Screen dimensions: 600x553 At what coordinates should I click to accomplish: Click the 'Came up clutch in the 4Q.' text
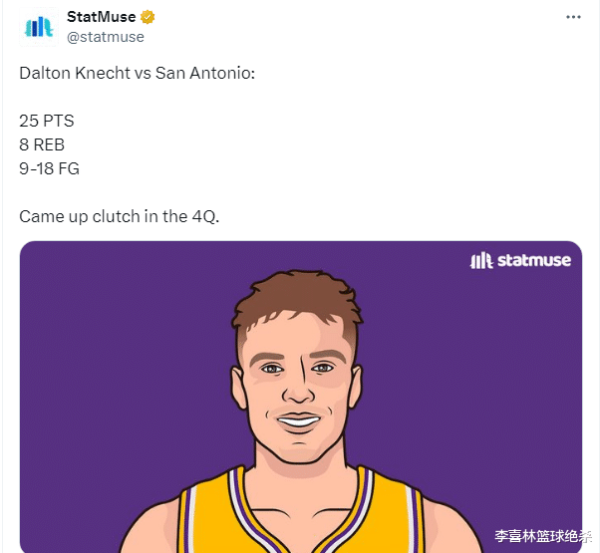(x=119, y=217)
